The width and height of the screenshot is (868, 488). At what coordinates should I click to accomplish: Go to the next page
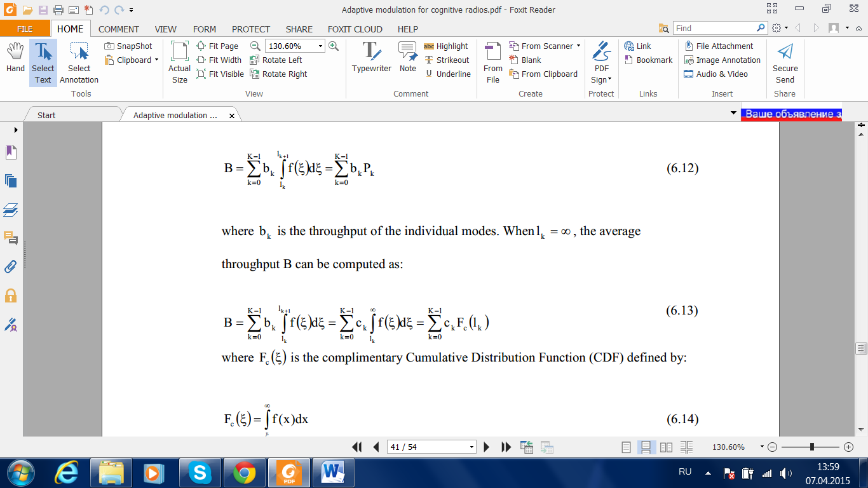(x=487, y=447)
